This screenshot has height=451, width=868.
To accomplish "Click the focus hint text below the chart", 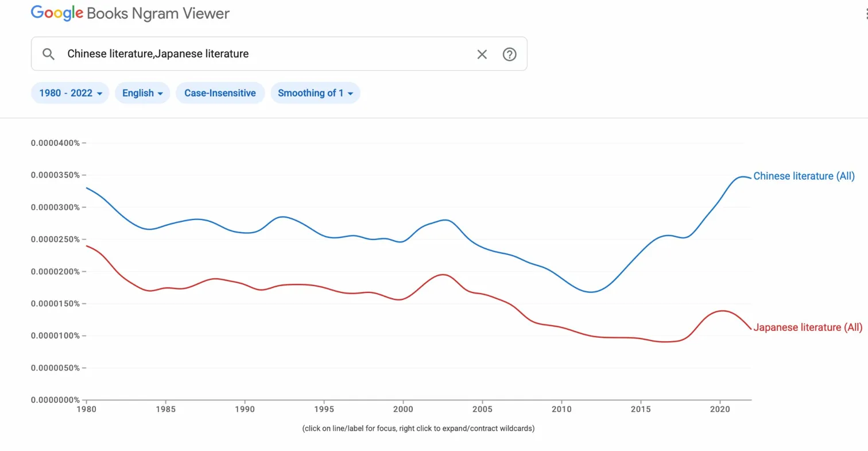I will (x=417, y=428).
